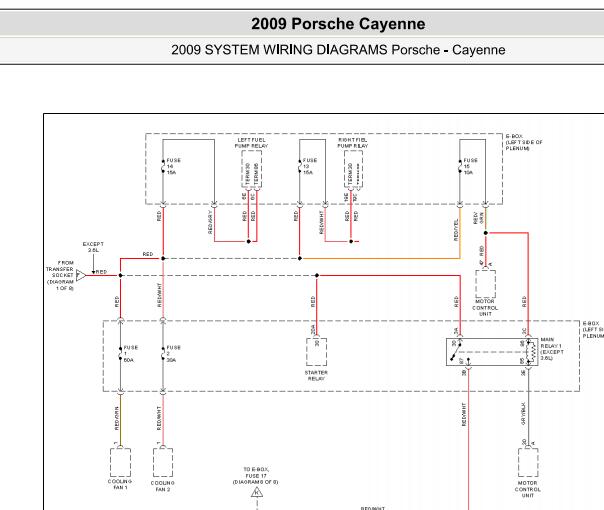
Task: Click the Motor Control Unit label under GRY/BLK wire
Action: [528, 489]
